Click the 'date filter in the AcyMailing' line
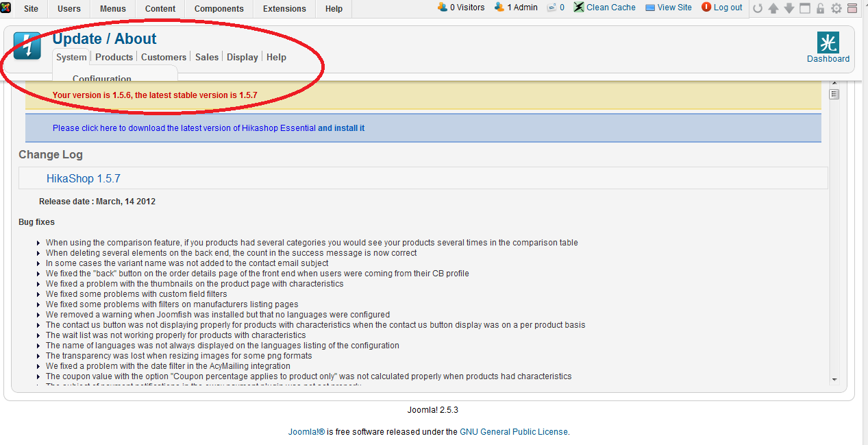Viewport: 868px width, 445px height. point(168,366)
